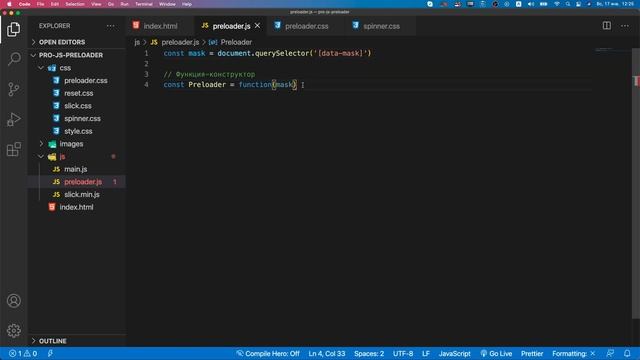Open slick.min.js in the explorer tree
Screen dimensions: 640x360
tap(82, 194)
